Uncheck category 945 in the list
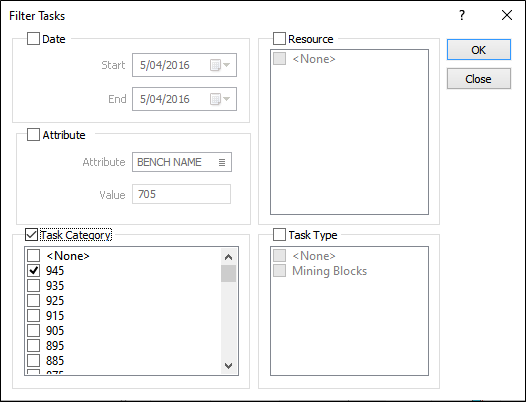 click(34, 270)
